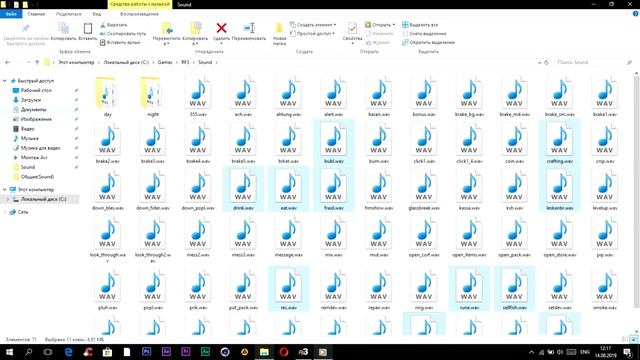Select the glassbreak.wav file icon
640x360 pixels.
tap(424, 187)
